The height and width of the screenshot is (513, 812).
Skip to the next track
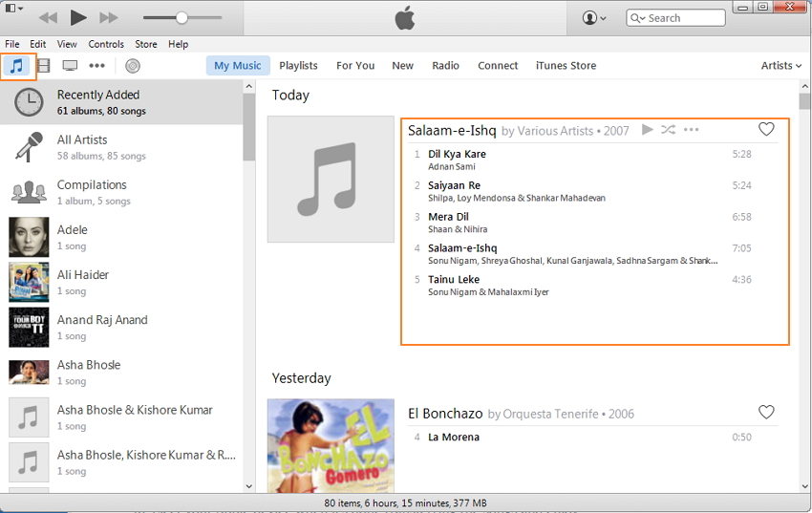(109, 18)
